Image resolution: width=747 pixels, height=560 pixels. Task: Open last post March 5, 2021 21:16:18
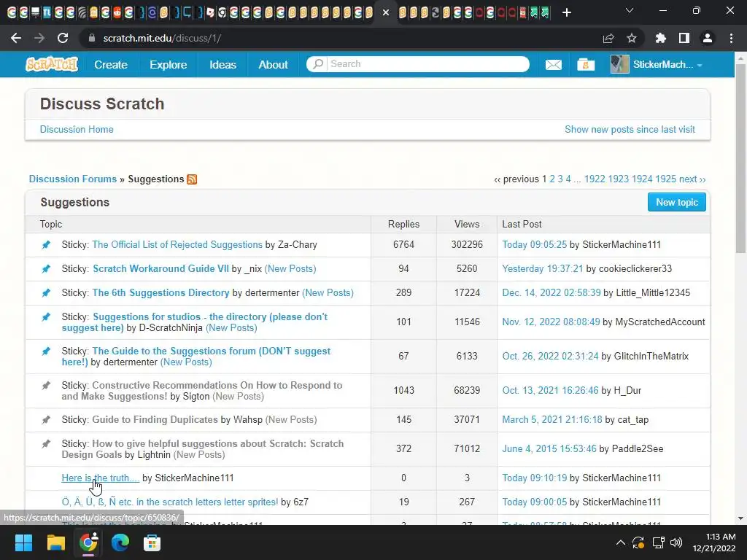pos(551,419)
